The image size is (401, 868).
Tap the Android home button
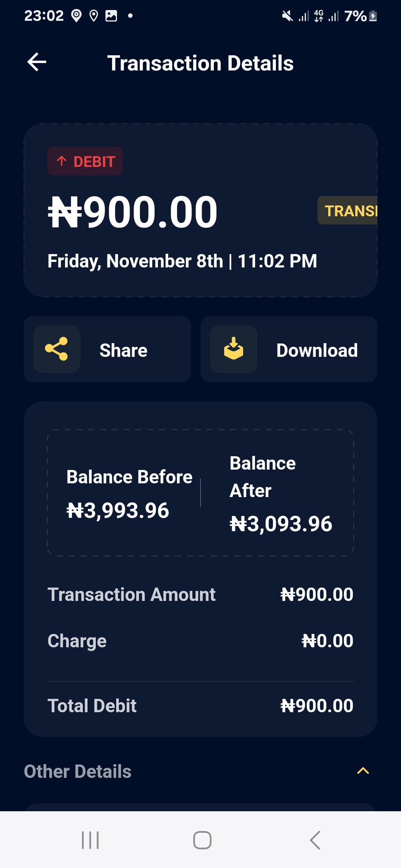202,840
